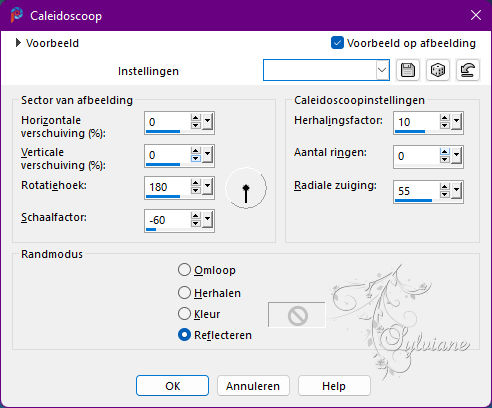
Task: Open Help for the Caleidoscoop dialog
Action: pos(334,386)
